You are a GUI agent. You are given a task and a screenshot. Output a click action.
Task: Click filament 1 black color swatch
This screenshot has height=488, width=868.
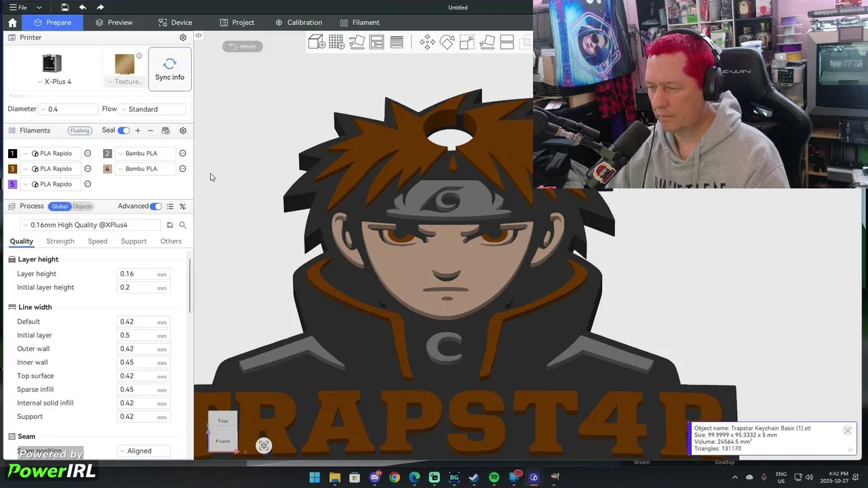[x=12, y=153]
